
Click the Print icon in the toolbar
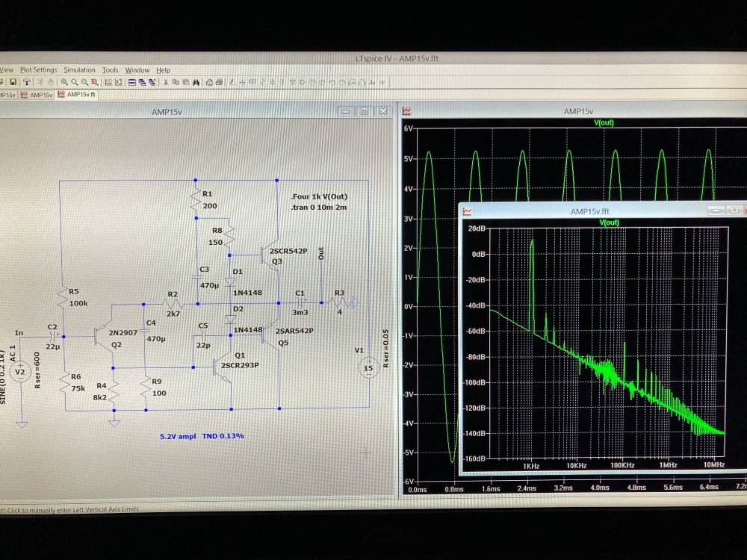tap(219, 82)
